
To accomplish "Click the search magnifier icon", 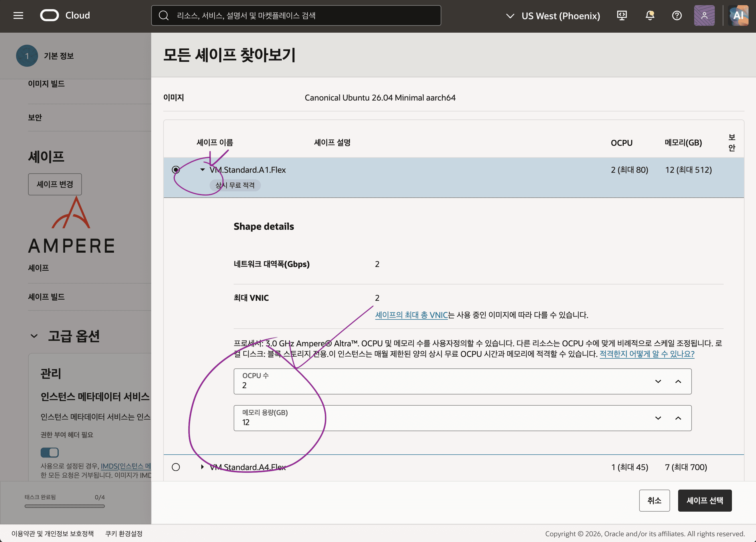I will pyautogui.click(x=164, y=15).
